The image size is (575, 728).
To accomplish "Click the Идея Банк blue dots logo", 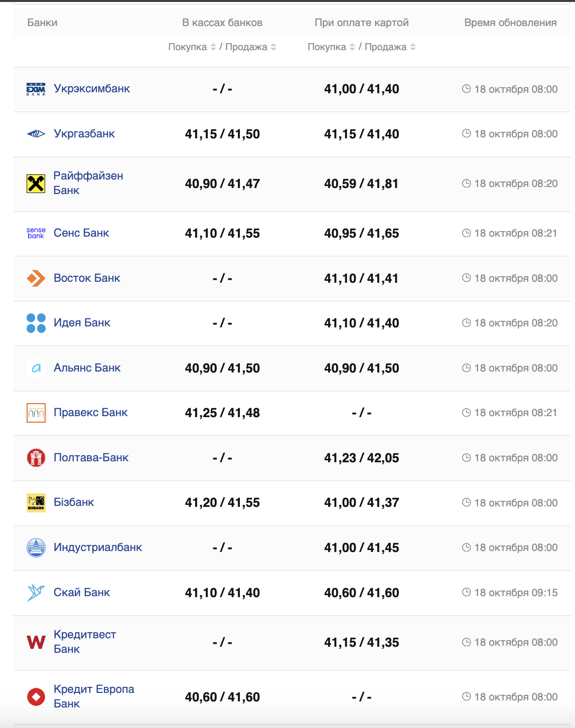I will [36, 323].
